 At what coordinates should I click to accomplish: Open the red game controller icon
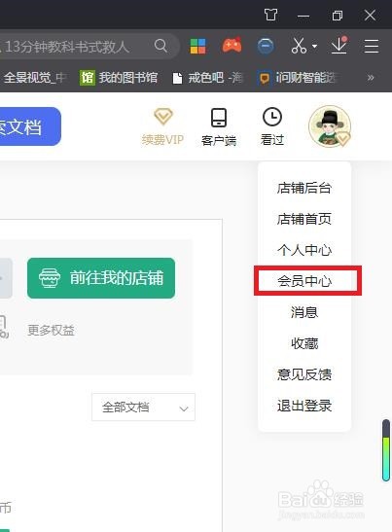click(x=232, y=45)
